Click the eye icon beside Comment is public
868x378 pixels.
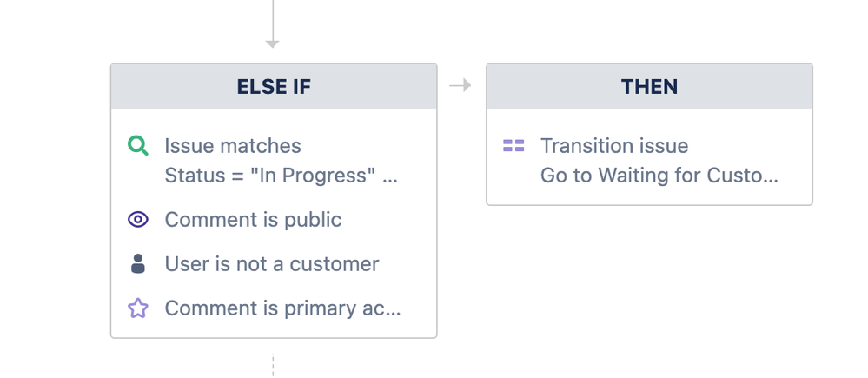click(138, 220)
